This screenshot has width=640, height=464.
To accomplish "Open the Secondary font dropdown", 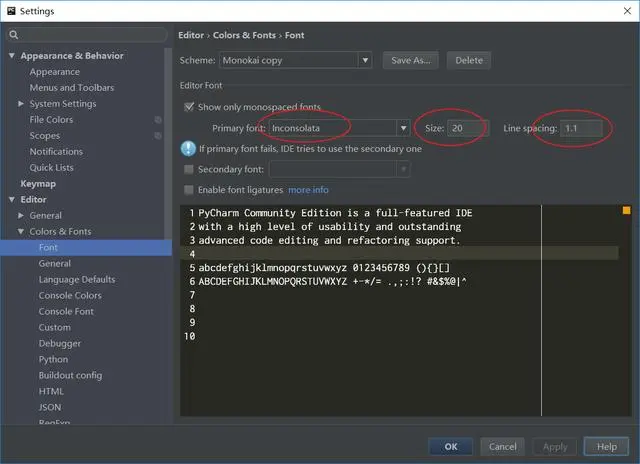I will pyautogui.click(x=339, y=169).
